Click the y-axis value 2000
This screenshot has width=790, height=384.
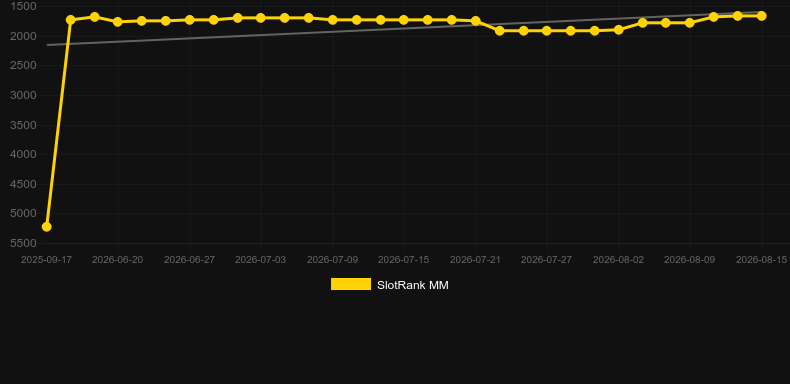click(24, 36)
